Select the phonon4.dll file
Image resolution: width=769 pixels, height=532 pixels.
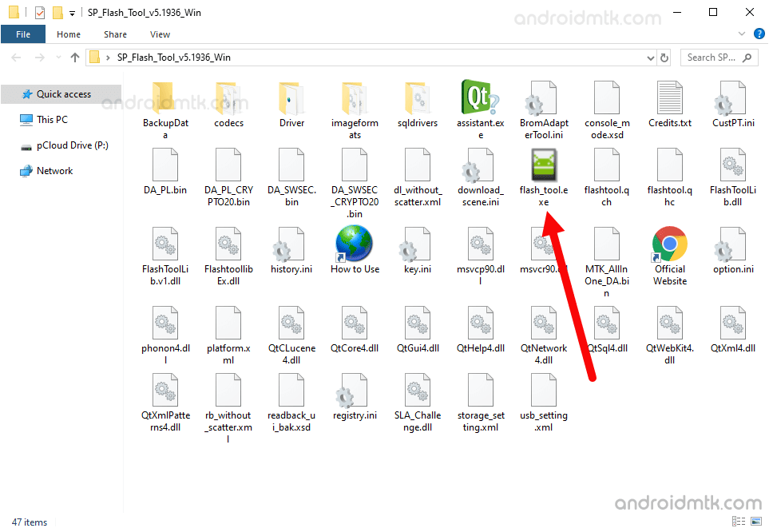(165, 334)
